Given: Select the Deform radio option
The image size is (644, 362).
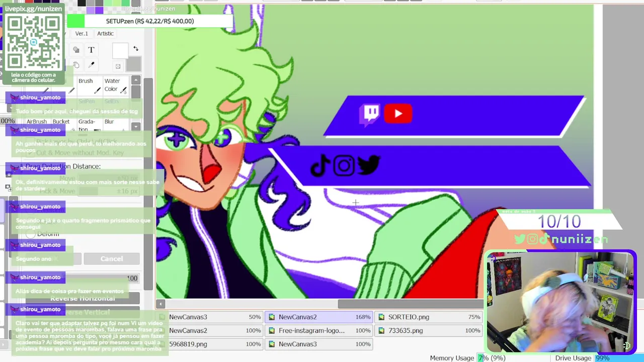Looking at the screenshot, I should tap(31, 234).
